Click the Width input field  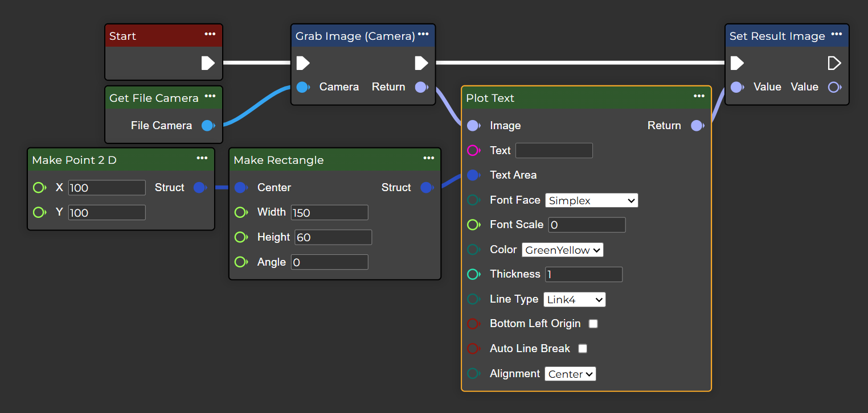329,213
